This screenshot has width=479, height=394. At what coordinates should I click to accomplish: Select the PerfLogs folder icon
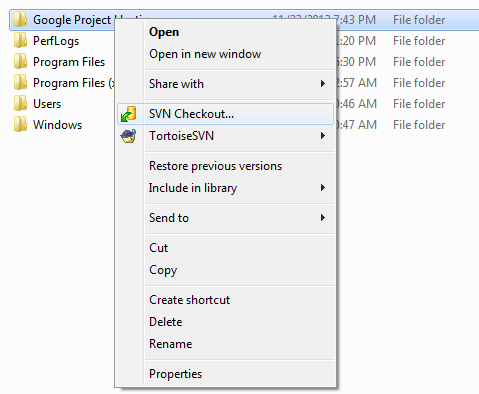click(20, 41)
